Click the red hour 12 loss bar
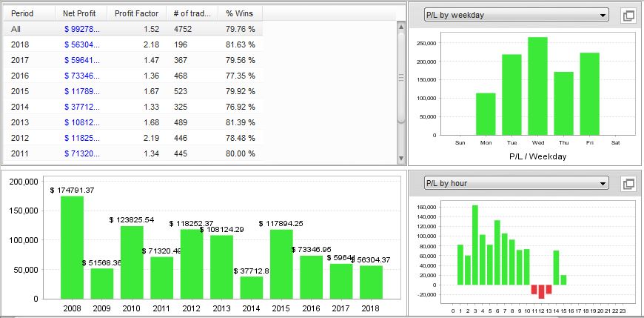The height and width of the screenshot is (318, 644). click(x=541, y=291)
